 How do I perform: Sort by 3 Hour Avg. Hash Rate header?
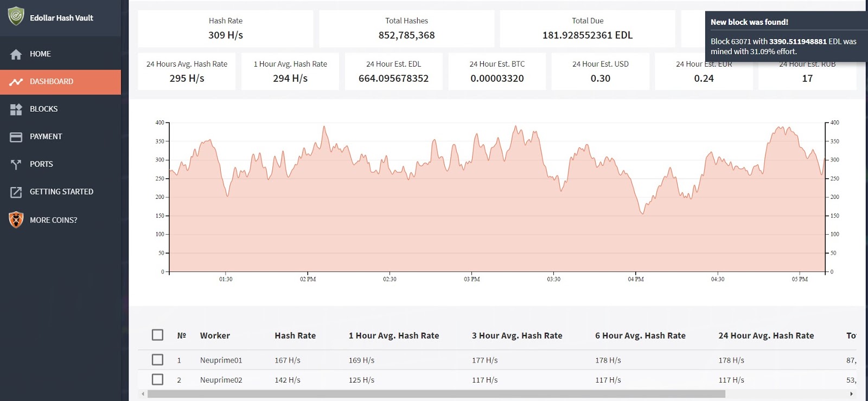[517, 335]
